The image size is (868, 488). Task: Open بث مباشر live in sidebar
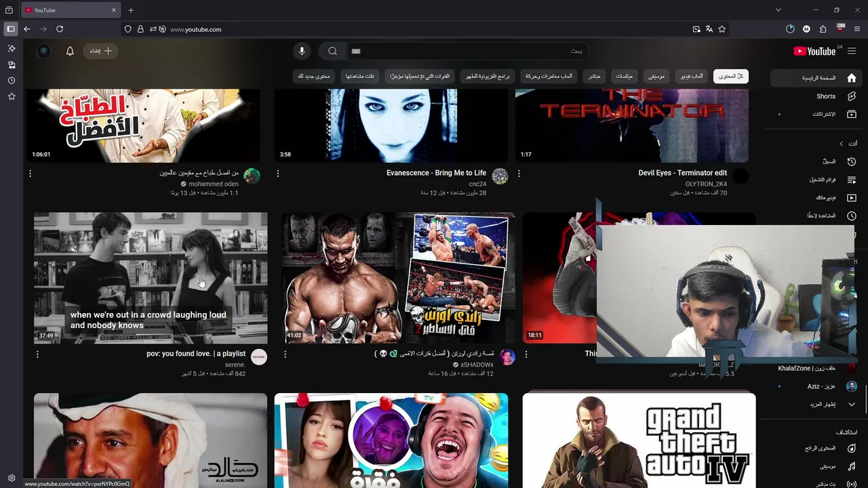(817, 483)
